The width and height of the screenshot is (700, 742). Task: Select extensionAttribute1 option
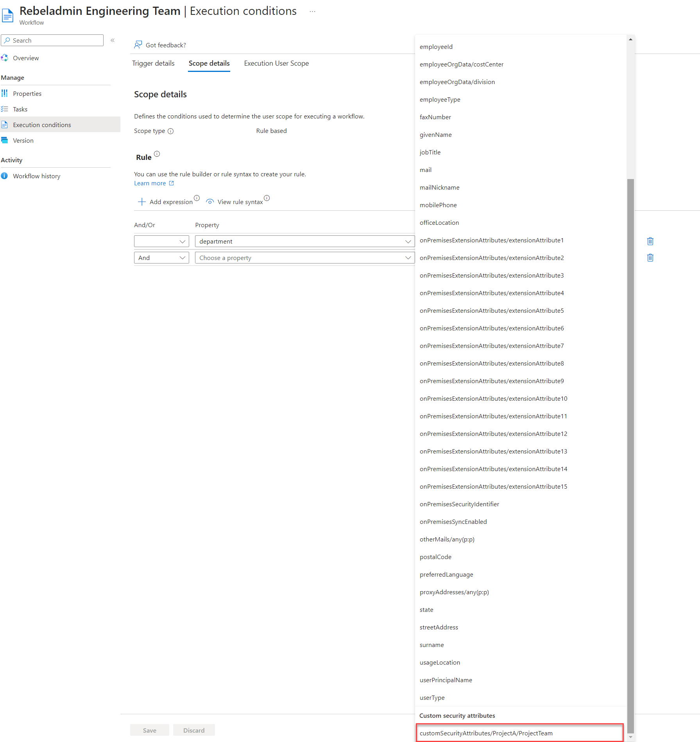point(521,240)
